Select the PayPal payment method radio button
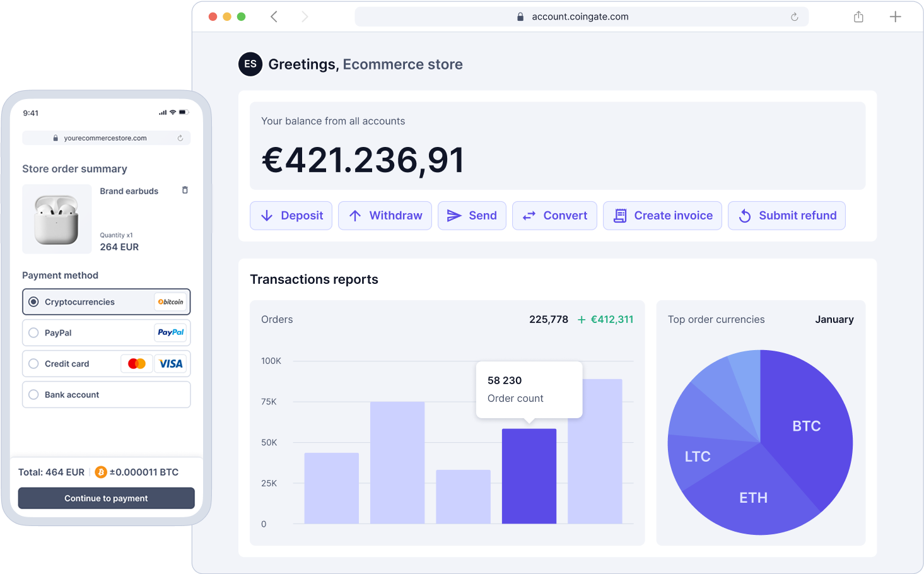This screenshot has width=924, height=574. (33, 332)
